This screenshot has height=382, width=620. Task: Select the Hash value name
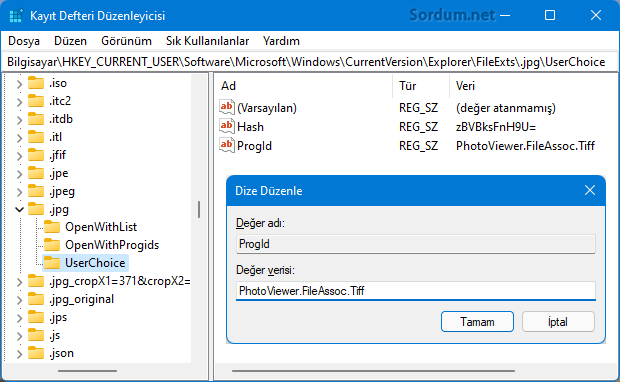(250, 127)
